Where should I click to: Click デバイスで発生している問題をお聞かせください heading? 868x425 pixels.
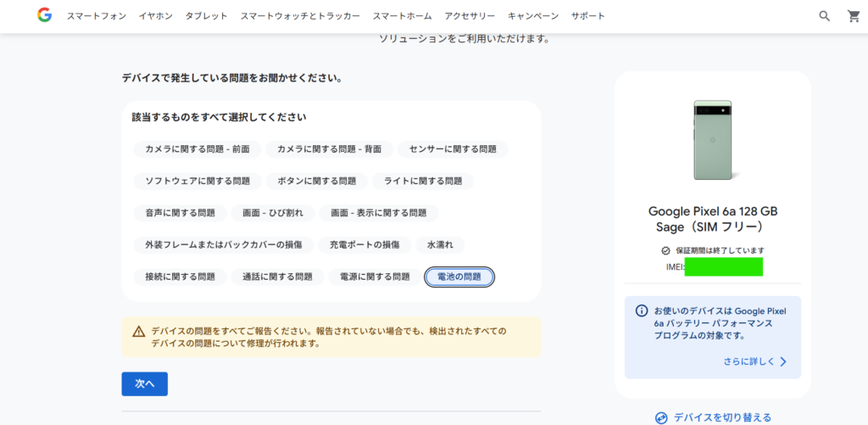click(x=231, y=77)
